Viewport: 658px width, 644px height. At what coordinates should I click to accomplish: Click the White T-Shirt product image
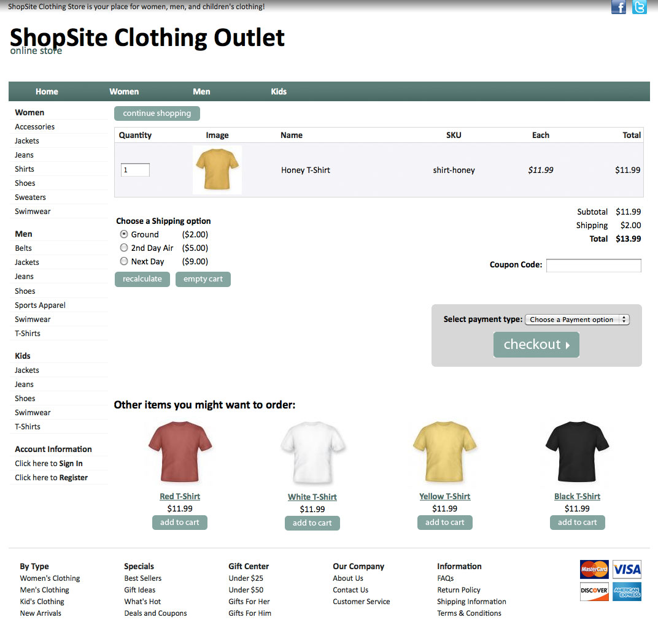pyautogui.click(x=312, y=453)
